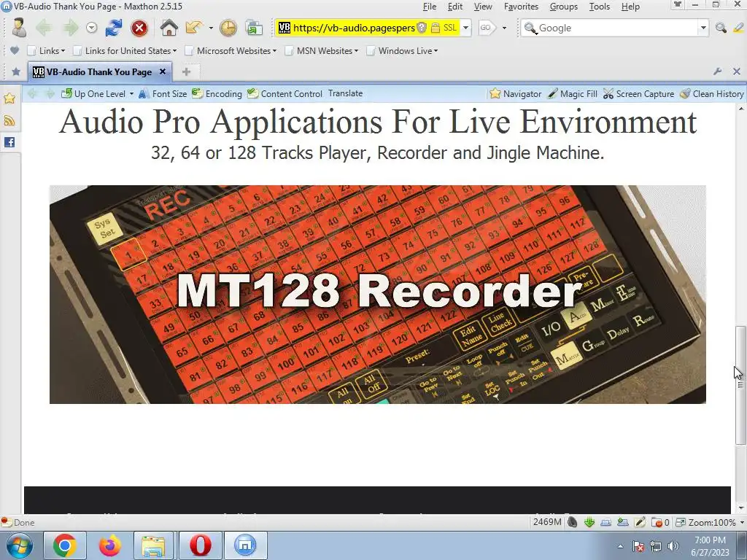Open Windows Live folder
Screen dimensions: 747x560
pyautogui.click(x=402, y=50)
